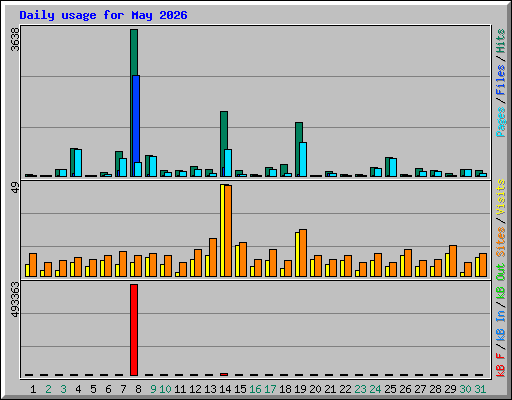
Task: Click the tall orange sites bar for day 14
Action: click(228, 231)
